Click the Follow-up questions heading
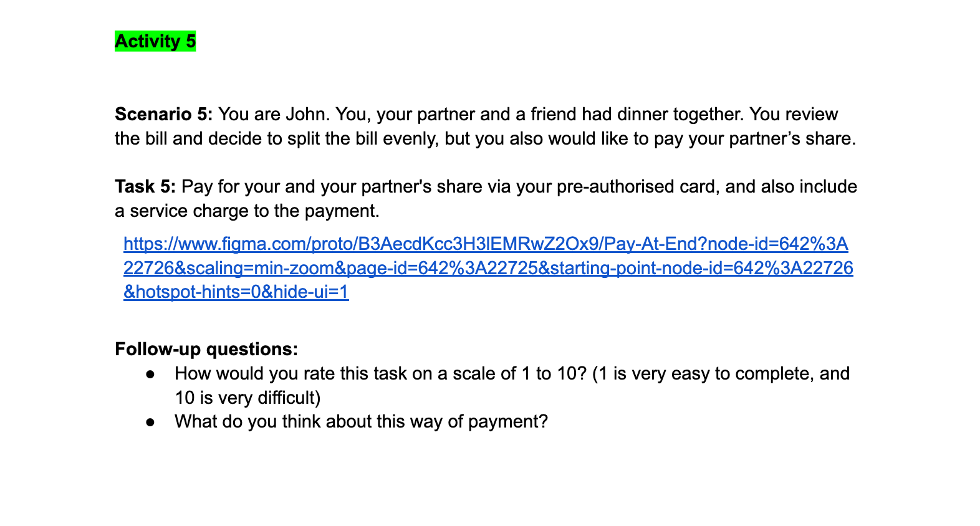980x526 pixels. (x=206, y=349)
